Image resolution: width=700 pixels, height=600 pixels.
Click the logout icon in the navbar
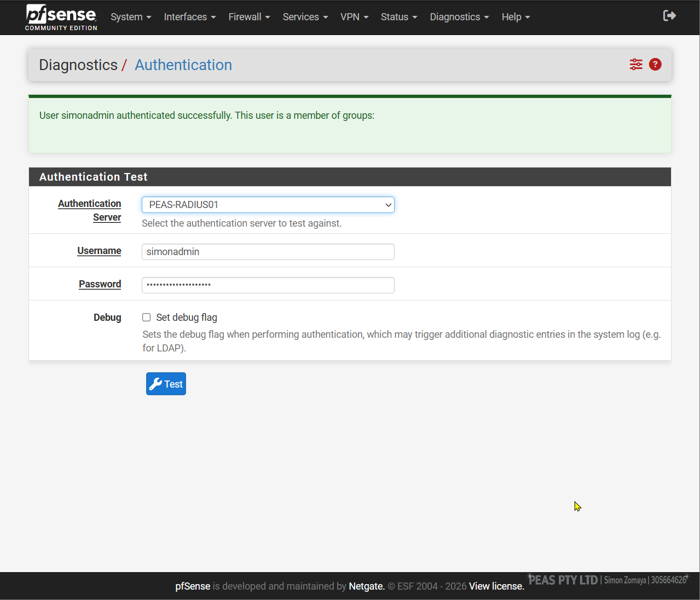(x=669, y=16)
